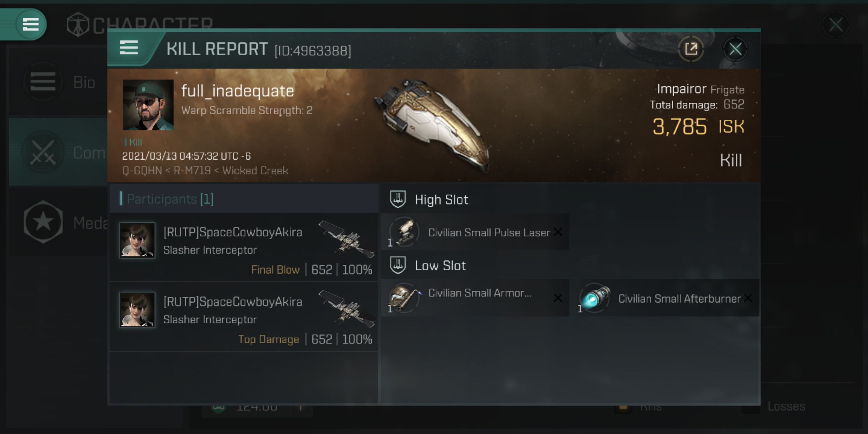Image resolution: width=868 pixels, height=434 pixels.
Task: Open SpaceCowboyAkira's Final Blow portrait
Action: tap(137, 240)
